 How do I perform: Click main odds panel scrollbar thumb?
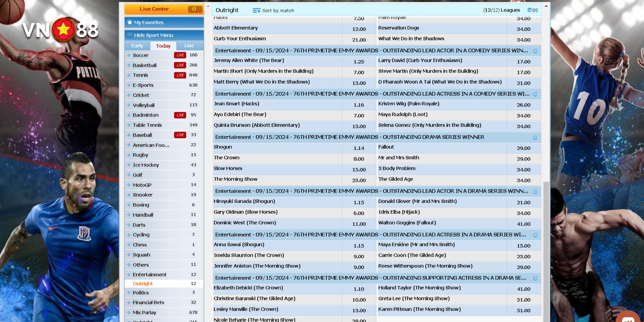click(546, 251)
